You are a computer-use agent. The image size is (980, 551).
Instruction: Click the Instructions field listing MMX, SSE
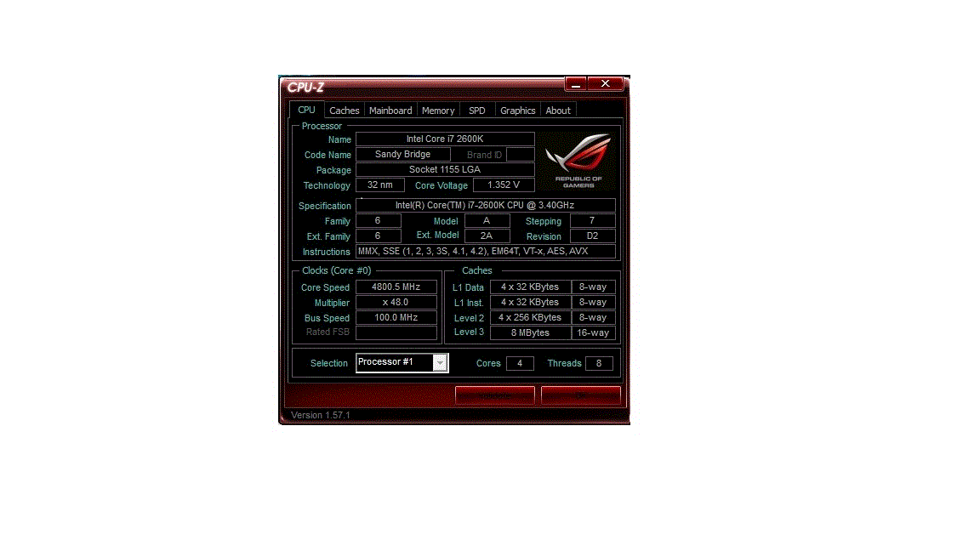pos(486,251)
